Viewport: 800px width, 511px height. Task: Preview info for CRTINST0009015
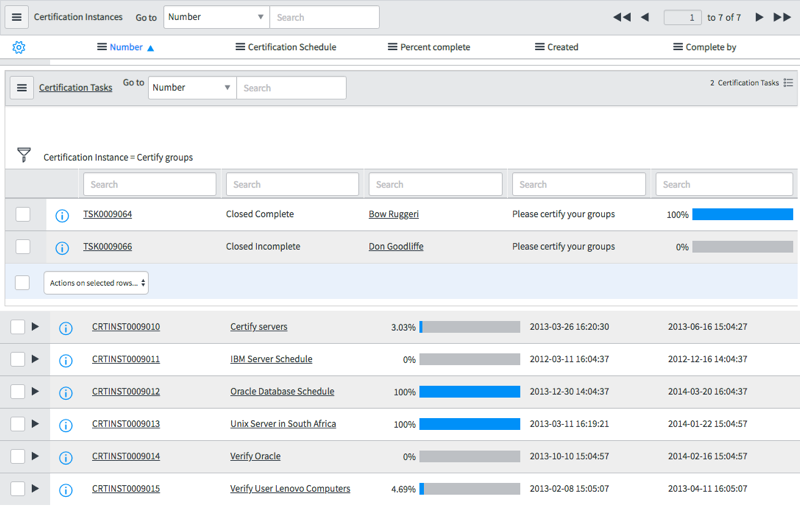65,491
